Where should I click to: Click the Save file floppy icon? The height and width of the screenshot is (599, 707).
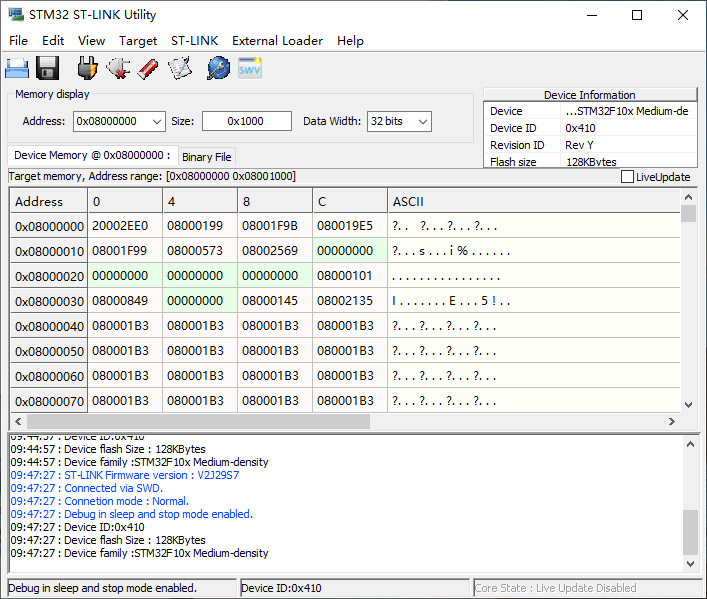coord(47,69)
